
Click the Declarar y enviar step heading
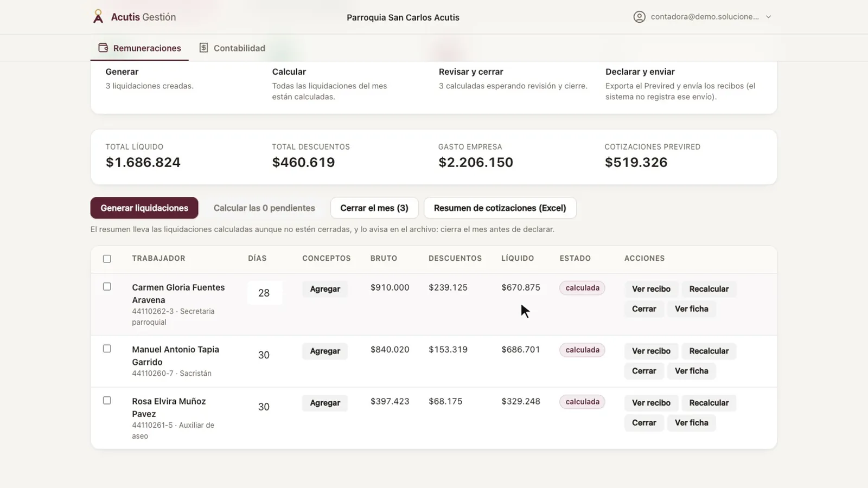[x=640, y=72]
